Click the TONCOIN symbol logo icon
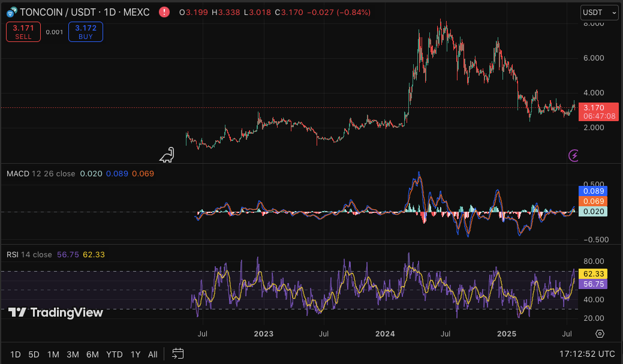623x364 pixels. (x=11, y=12)
